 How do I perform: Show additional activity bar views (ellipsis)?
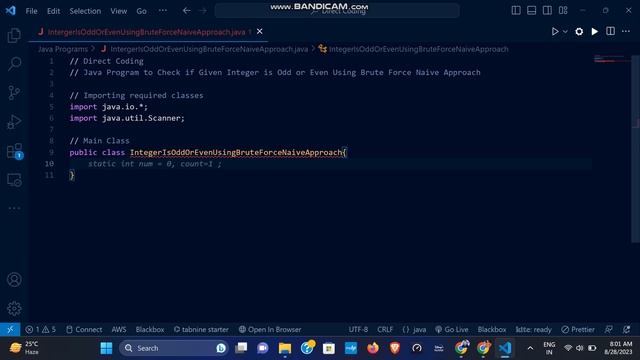coord(14,208)
